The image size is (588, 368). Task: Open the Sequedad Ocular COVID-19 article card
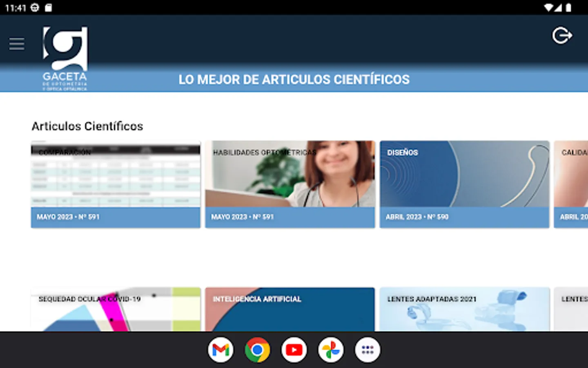(x=116, y=309)
